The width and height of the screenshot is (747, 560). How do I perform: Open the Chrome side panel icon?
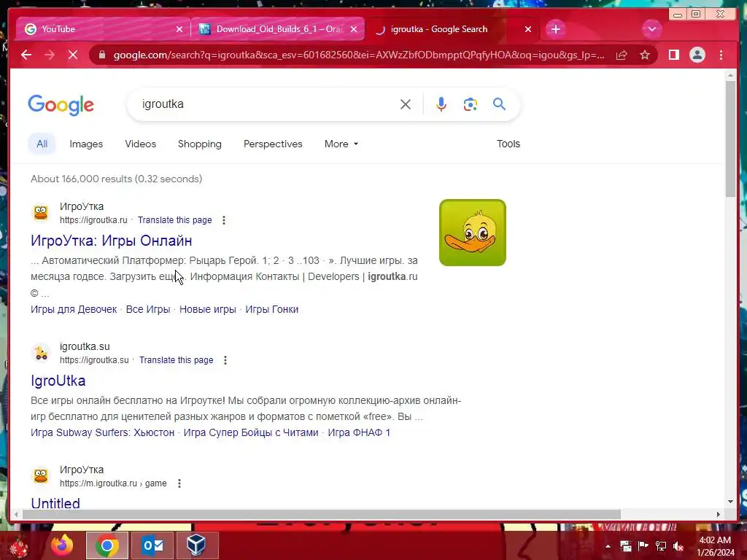(673, 55)
